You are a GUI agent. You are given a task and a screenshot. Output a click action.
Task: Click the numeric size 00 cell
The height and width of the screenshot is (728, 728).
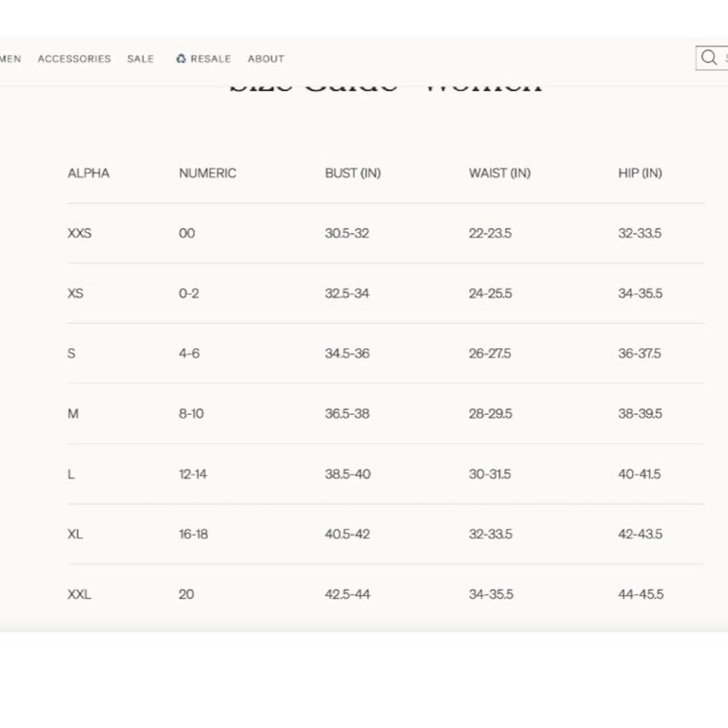pyautogui.click(x=186, y=234)
